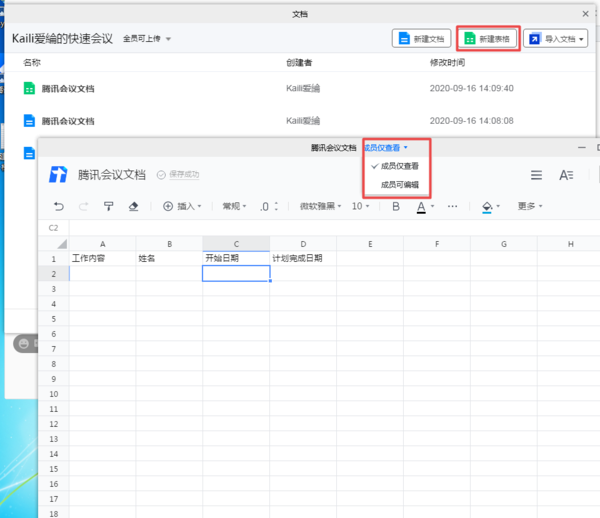Select the format painter tool

tap(108, 206)
